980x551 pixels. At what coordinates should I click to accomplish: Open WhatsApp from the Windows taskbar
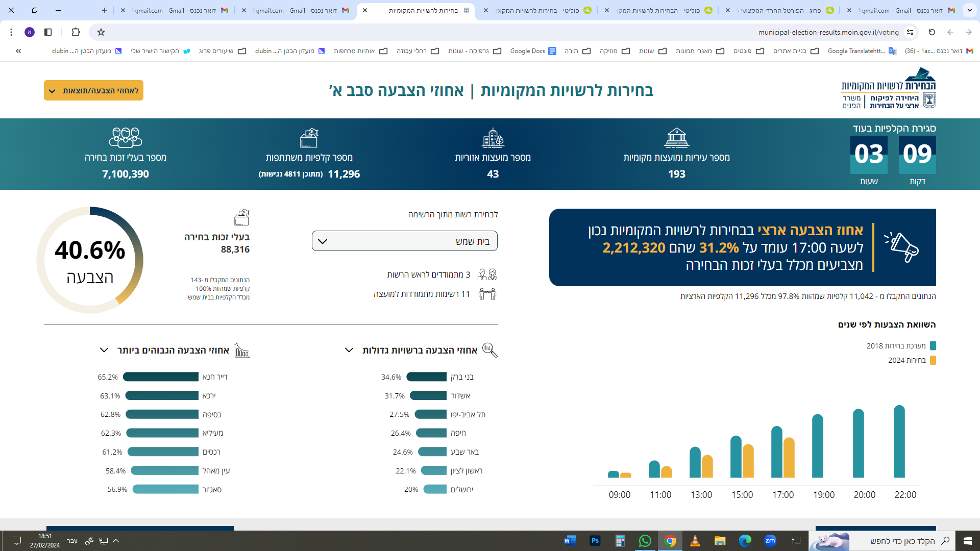pyautogui.click(x=645, y=541)
